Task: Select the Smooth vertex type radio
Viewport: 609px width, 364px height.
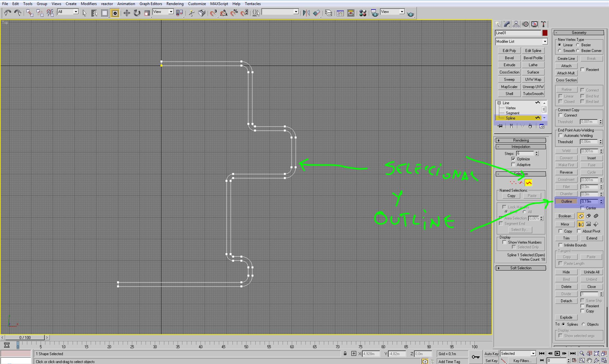Action: (560, 51)
